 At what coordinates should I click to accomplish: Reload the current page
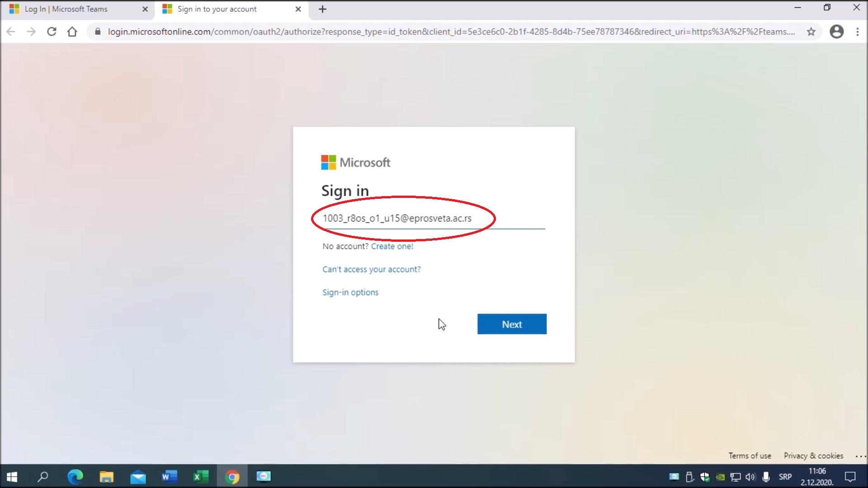click(52, 32)
